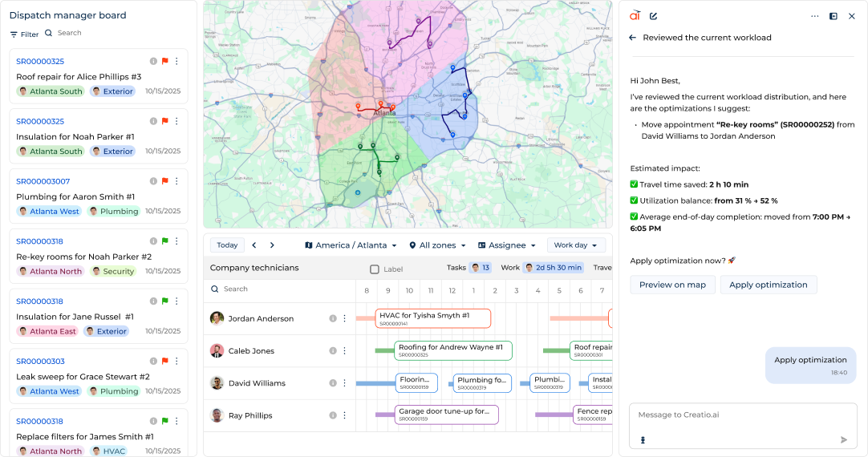868x457 pixels.
Task: Toggle the green flag on Re-key rooms card
Action: (x=164, y=241)
